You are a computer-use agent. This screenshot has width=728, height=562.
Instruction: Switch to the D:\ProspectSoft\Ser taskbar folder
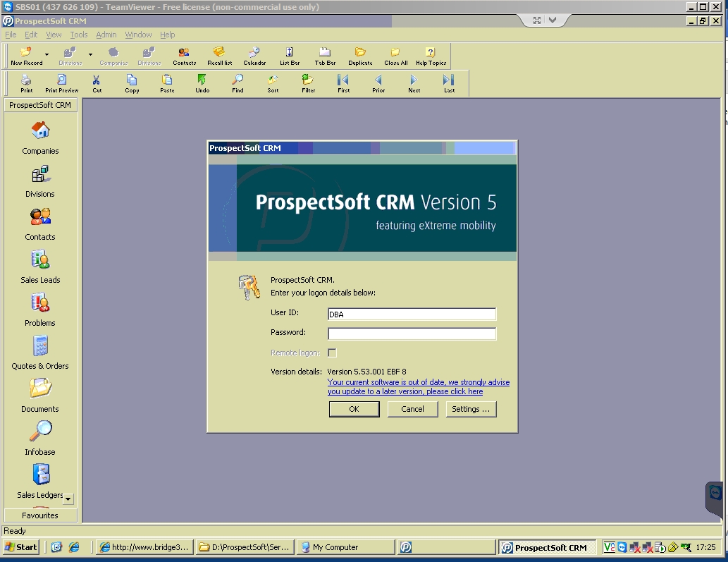point(245,547)
